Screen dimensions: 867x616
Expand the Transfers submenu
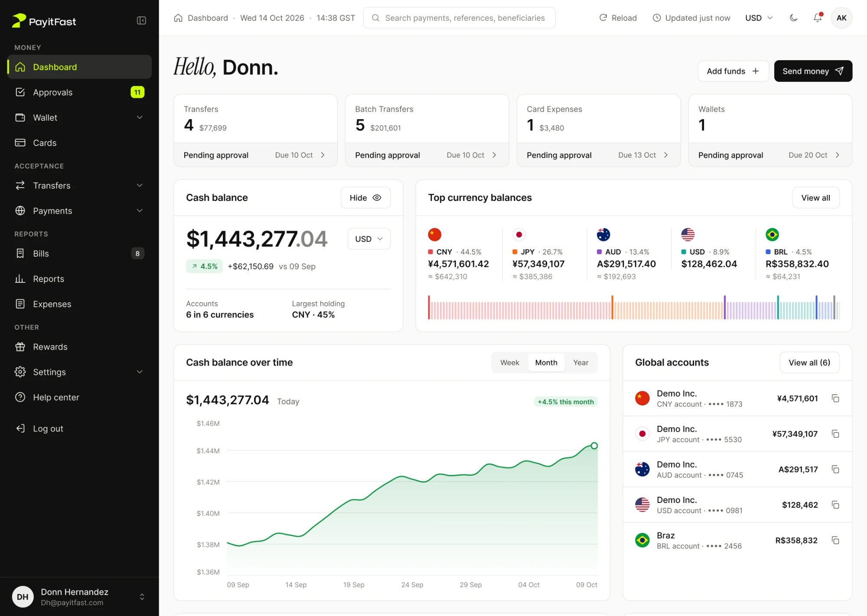140,185
